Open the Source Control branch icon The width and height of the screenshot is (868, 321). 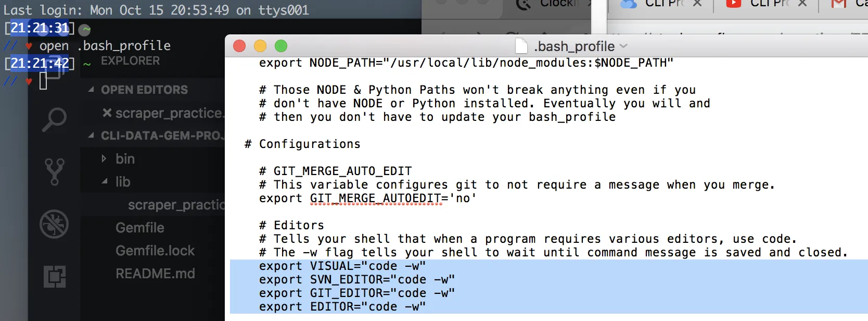pyautogui.click(x=54, y=172)
